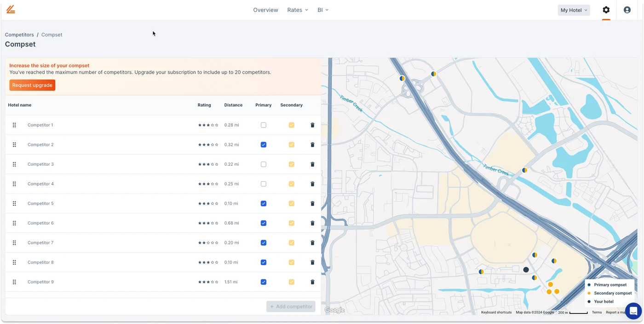The width and height of the screenshot is (644, 324).
Task: Open the user account profile icon
Action: 627,10
